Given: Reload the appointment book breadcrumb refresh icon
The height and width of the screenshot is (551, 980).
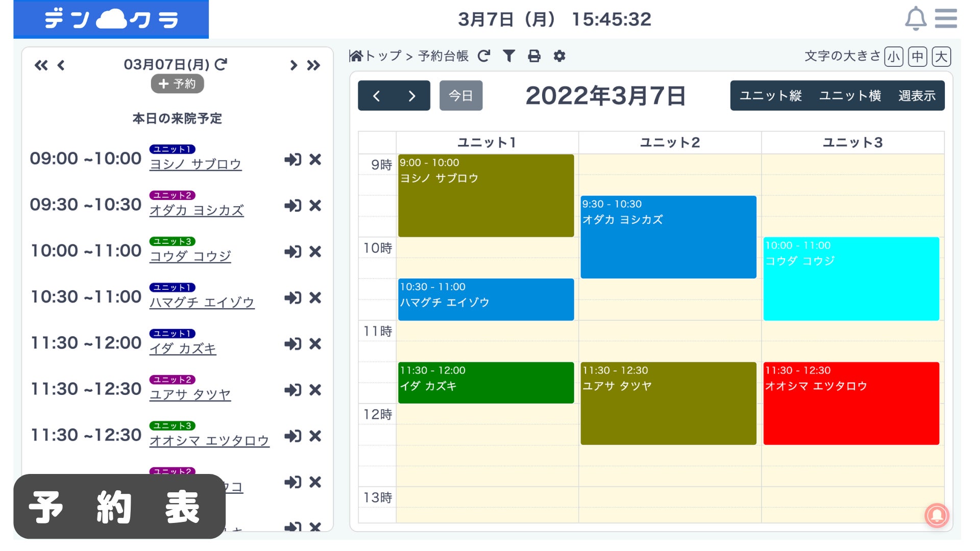Looking at the screenshot, I should pos(484,56).
